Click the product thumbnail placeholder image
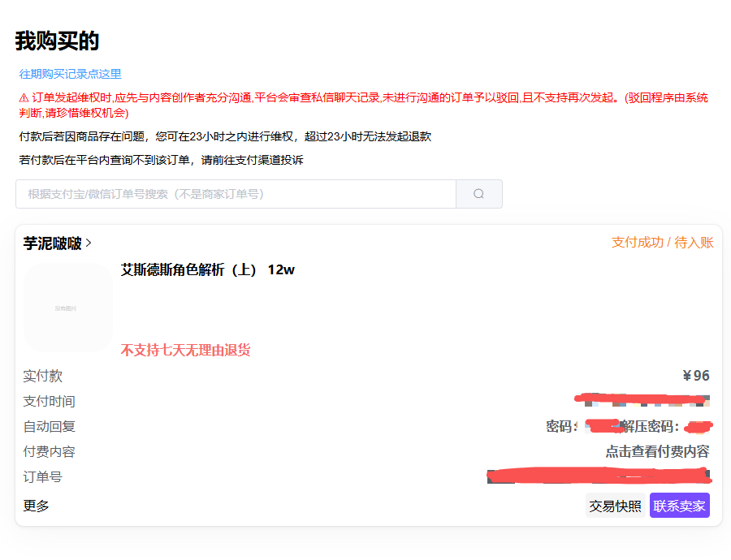 (68, 308)
